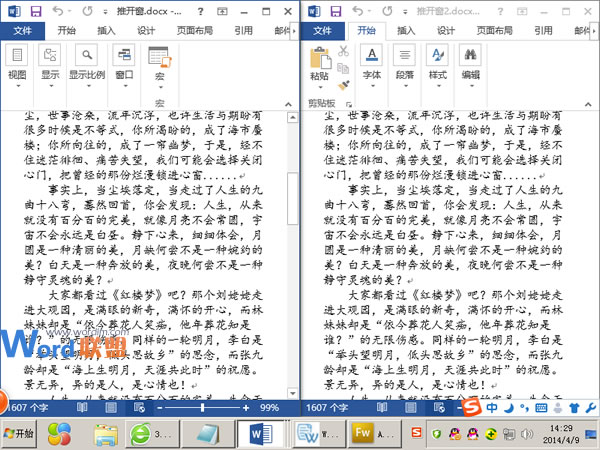The image size is (600, 450).
Task: Open Internet Explorer taskbar item
Action: pyautogui.click(x=152, y=434)
